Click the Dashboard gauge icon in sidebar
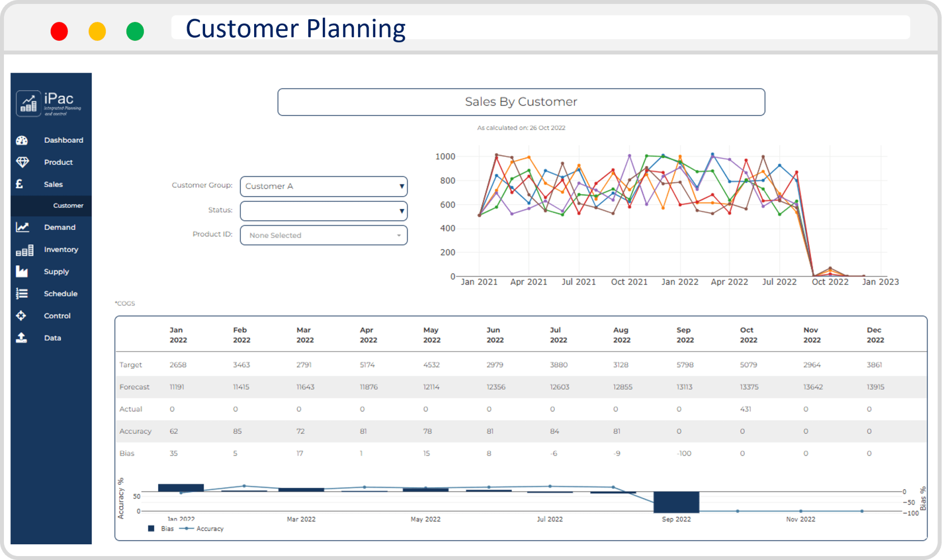This screenshot has height=560, width=942. (x=22, y=140)
